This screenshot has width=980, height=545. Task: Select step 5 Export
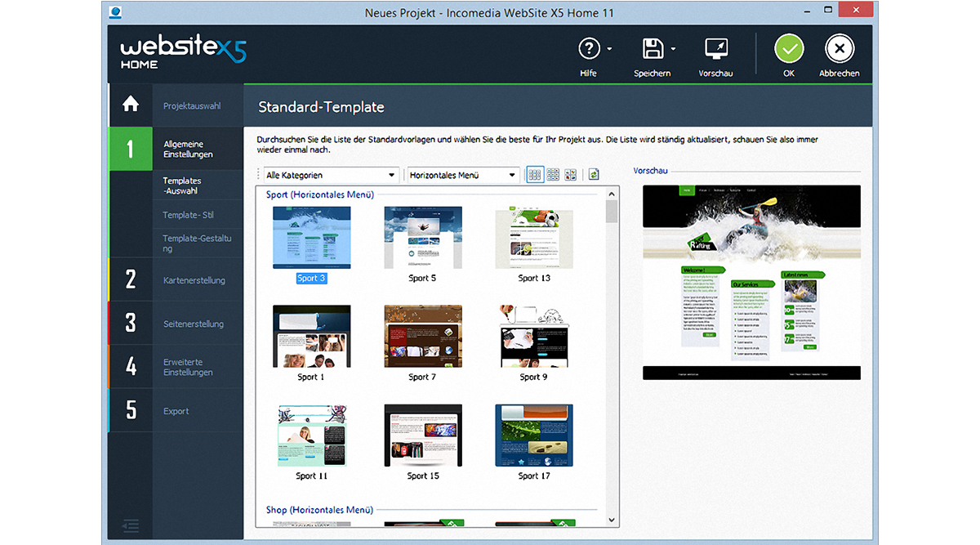176,411
